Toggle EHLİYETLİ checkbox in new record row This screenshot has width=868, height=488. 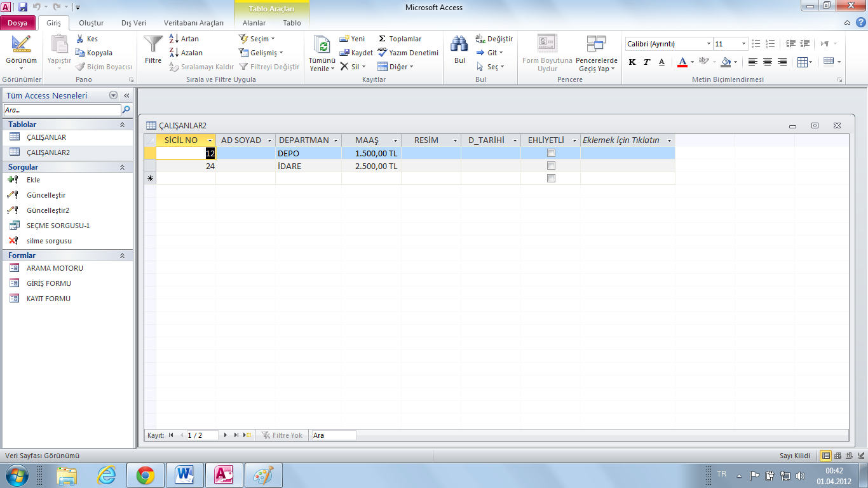[x=551, y=179]
